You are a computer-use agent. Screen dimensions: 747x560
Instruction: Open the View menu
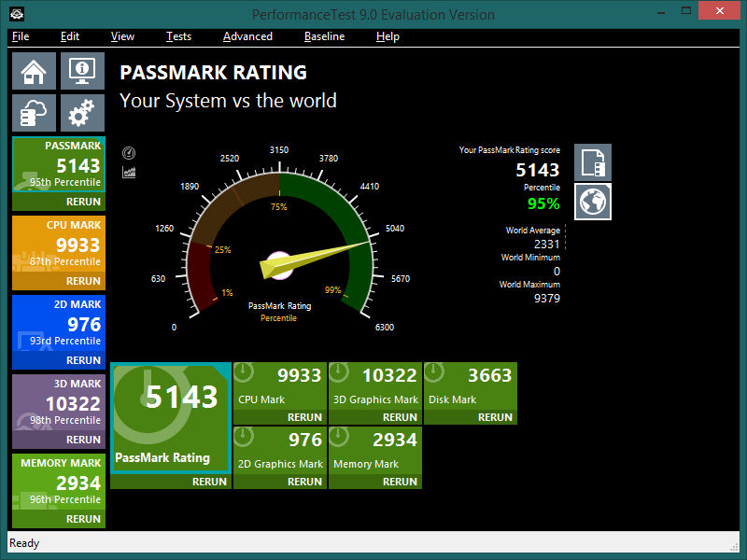pyautogui.click(x=122, y=36)
